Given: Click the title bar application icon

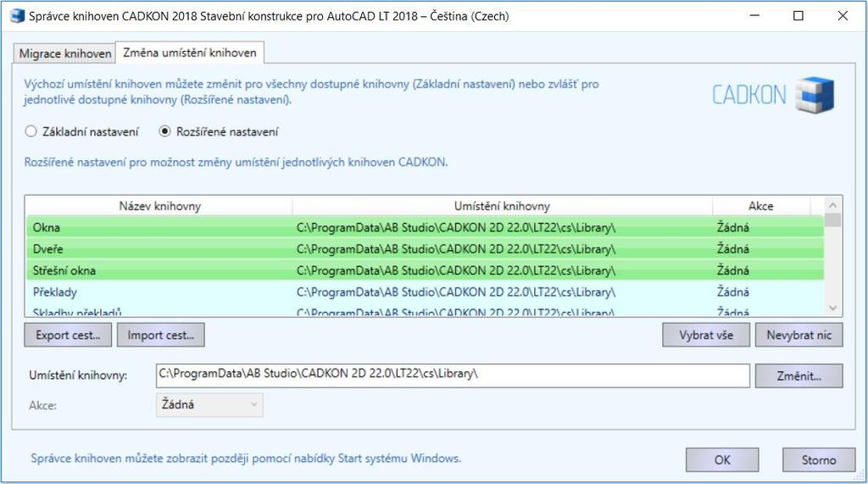Looking at the screenshot, I should tap(18, 15).
